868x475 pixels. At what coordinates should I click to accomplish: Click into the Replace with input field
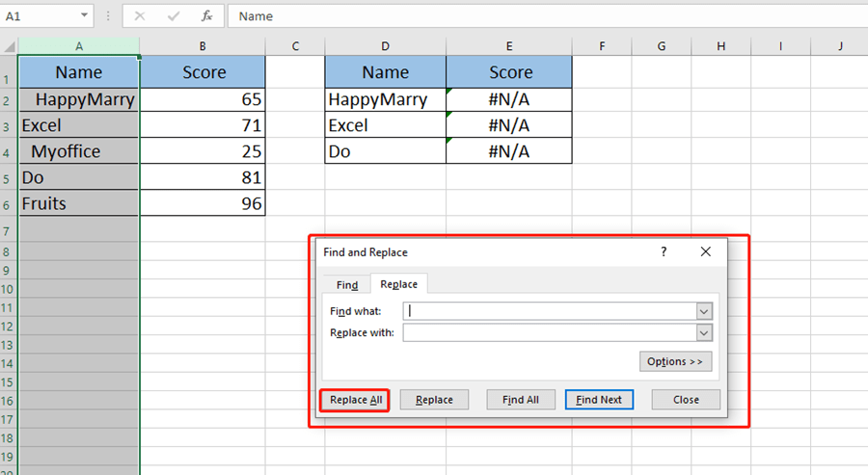point(549,333)
